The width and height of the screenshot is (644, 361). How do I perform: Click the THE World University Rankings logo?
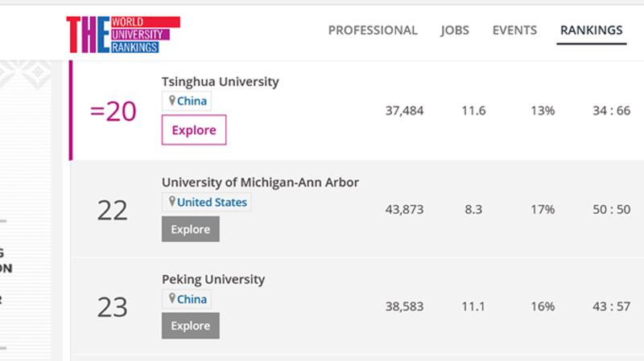tap(123, 35)
